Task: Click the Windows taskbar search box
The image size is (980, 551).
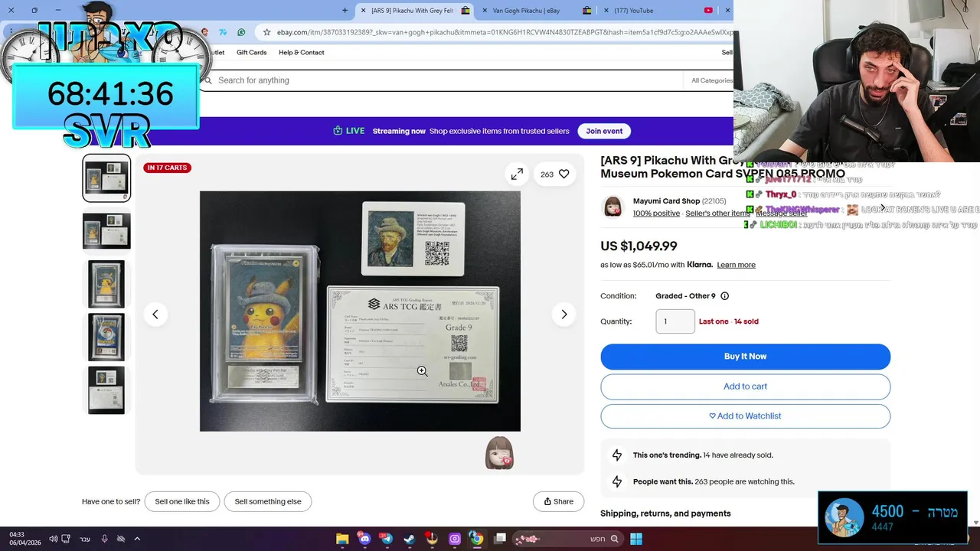Action: pos(567,539)
